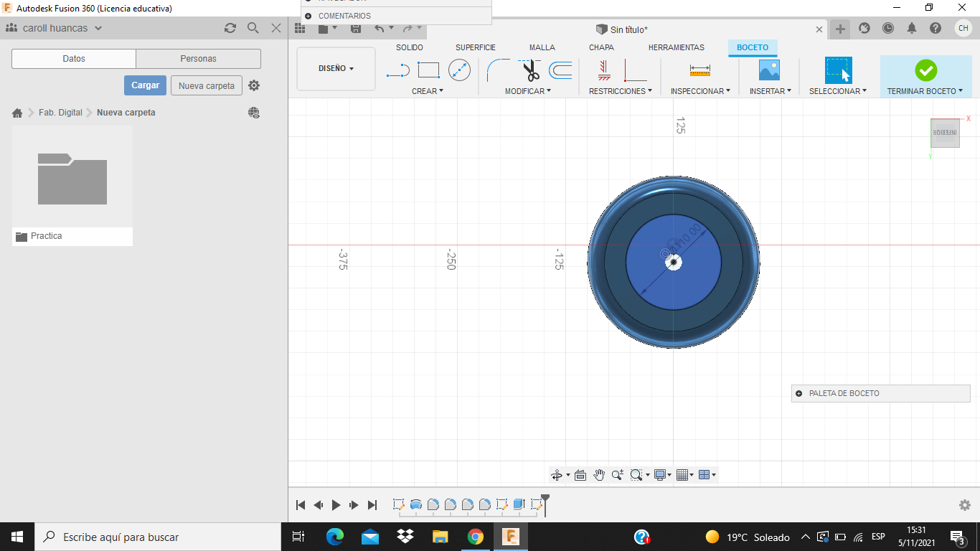The height and width of the screenshot is (551, 980).
Task: Select the Line sketch tool
Action: click(397, 70)
